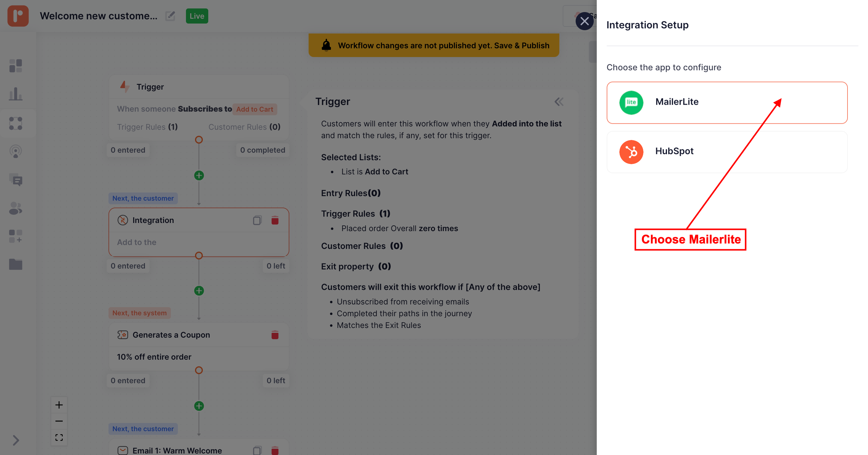Collapse the Trigger details panel
The image size is (868, 455).
coord(559,101)
